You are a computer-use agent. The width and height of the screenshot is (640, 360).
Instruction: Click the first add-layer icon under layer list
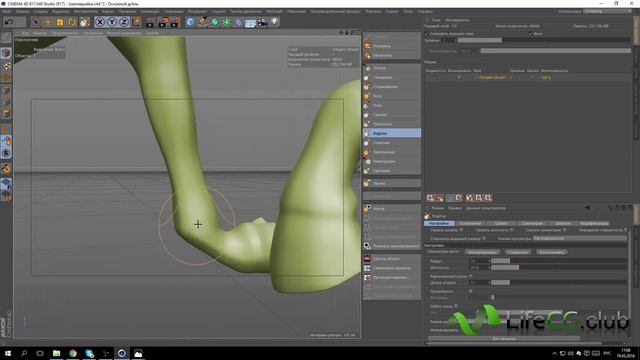pyautogui.click(x=430, y=198)
